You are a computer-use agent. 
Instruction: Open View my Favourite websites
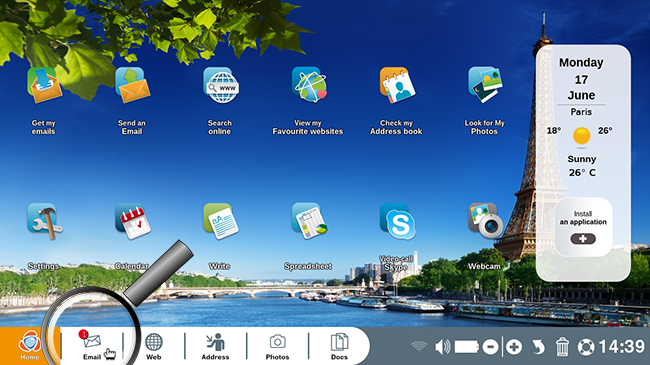[x=309, y=85]
